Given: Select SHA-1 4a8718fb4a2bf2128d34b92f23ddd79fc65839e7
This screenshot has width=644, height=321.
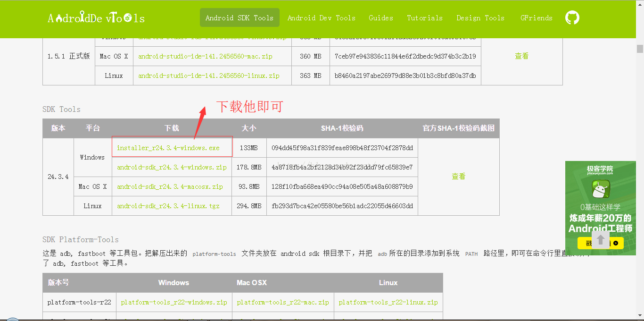Looking at the screenshot, I should [x=342, y=167].
